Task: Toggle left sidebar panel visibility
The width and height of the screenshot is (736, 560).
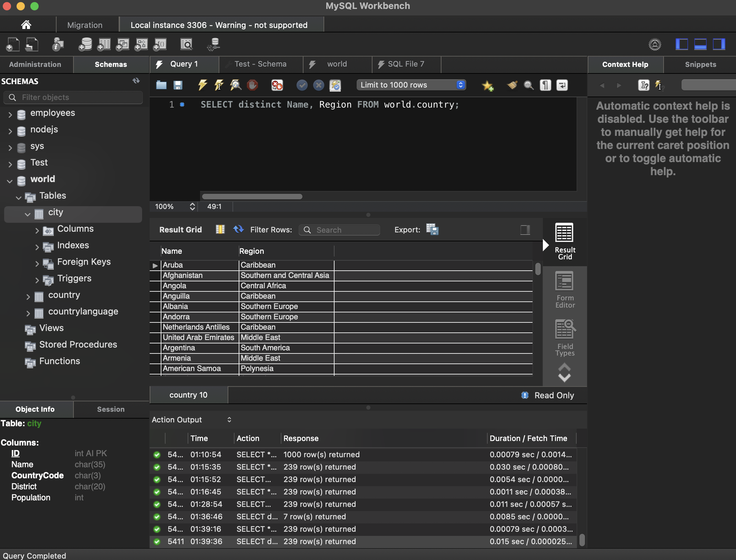Action: 682,44
